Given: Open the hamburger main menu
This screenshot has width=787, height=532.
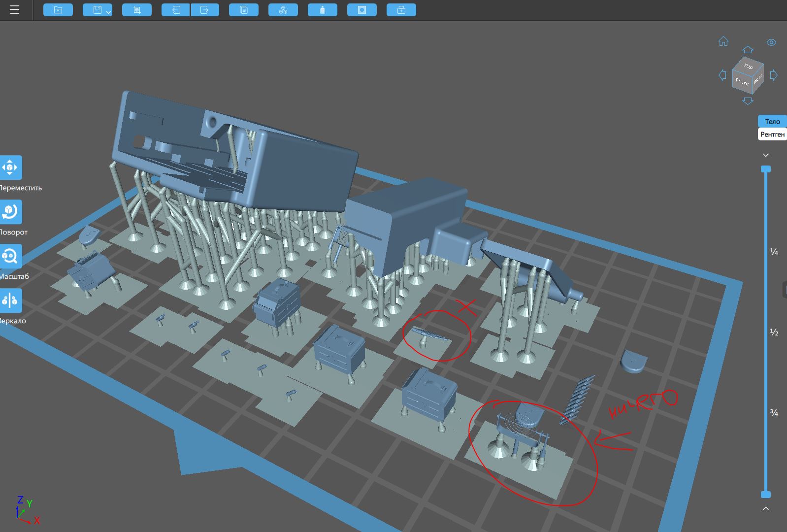Looking at the screenshot, I should [x=14, y=10].
